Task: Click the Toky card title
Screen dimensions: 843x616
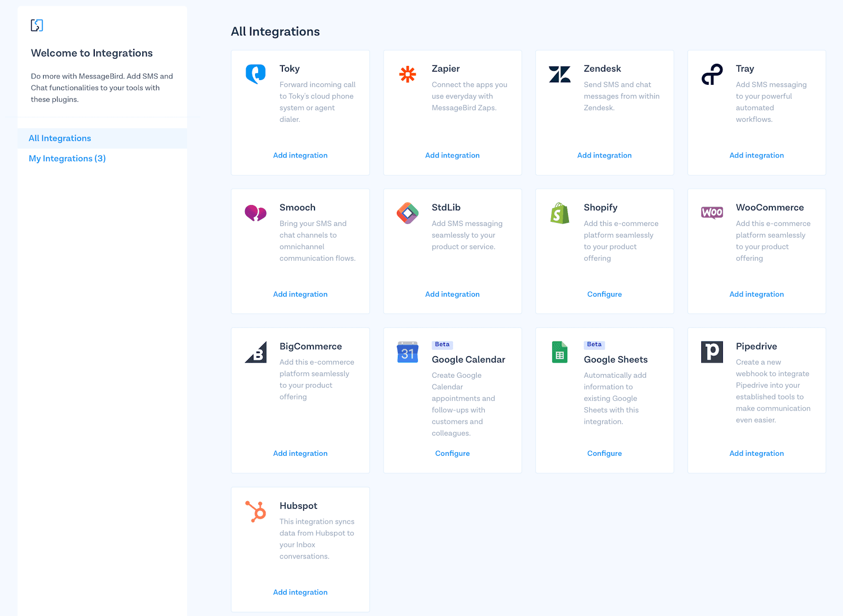Action: pos(290,69)
